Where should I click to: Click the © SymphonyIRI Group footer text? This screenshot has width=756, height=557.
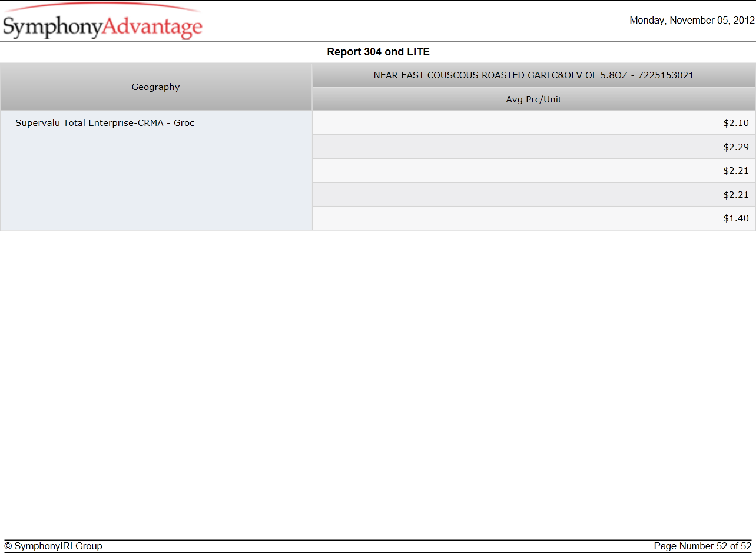click(54, 546)
